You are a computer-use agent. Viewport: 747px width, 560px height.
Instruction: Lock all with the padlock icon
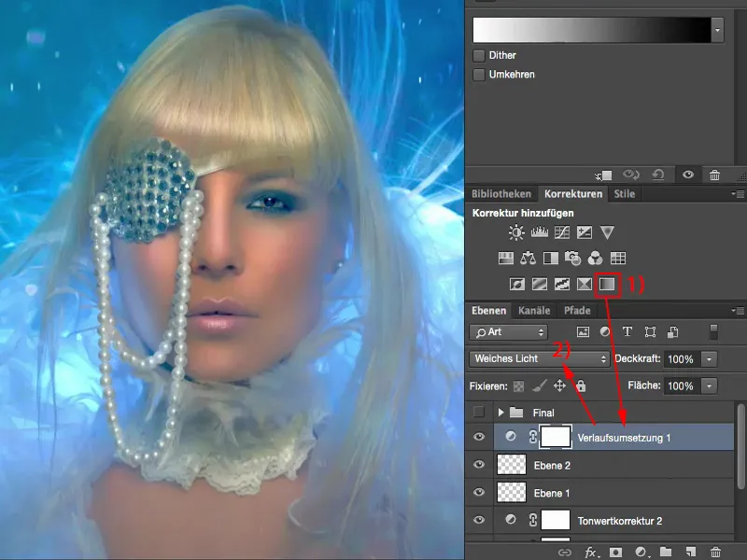[581, 385]
